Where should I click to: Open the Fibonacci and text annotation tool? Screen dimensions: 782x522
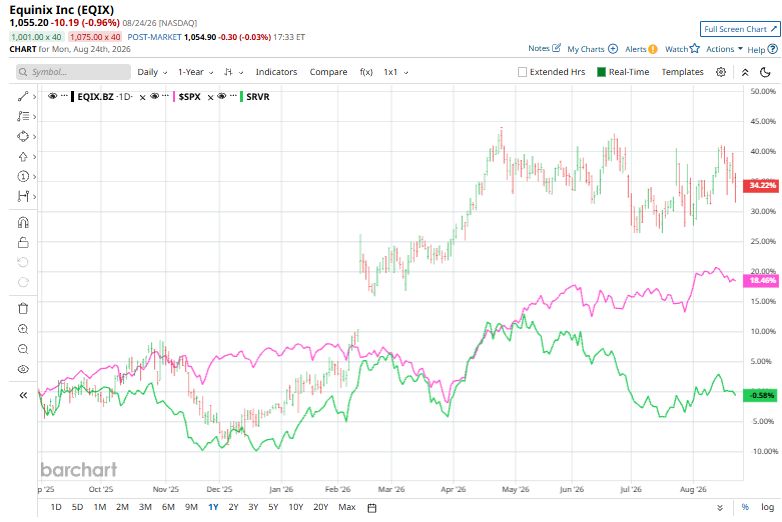tap(23, 116)
